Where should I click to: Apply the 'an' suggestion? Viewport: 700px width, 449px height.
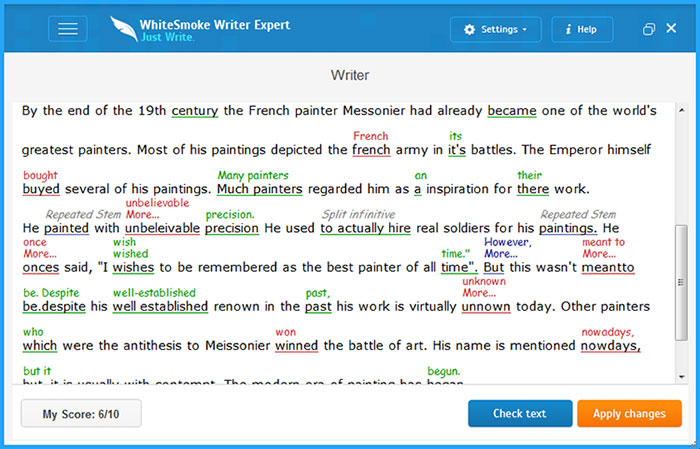pos(421,175)
